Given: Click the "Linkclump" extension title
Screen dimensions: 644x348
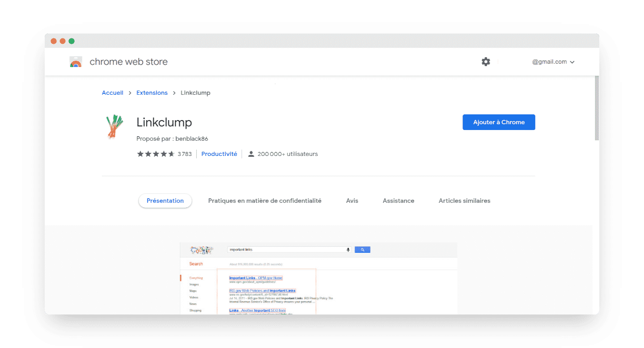Looking at the screenshot, I should tap(164, 122).
